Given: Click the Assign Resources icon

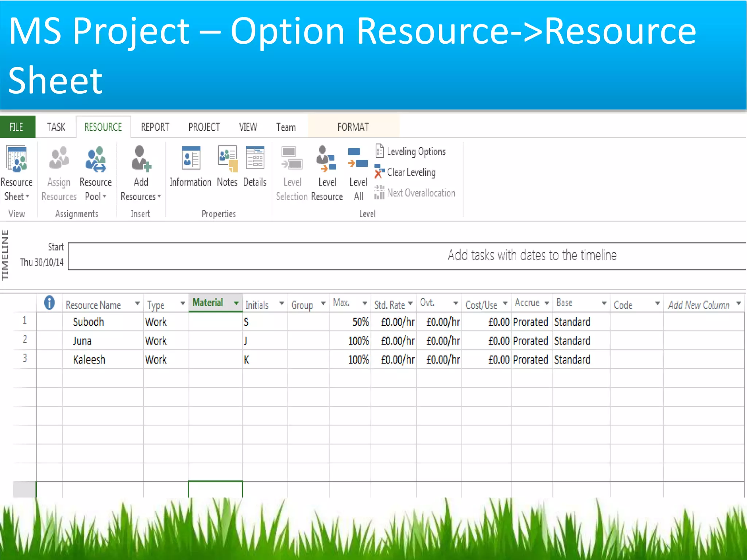Looking at the screenshot, I should coord(59,158).
